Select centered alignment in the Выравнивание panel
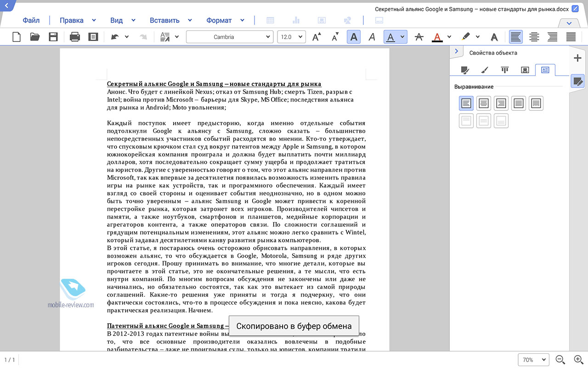 click(484, 103)
